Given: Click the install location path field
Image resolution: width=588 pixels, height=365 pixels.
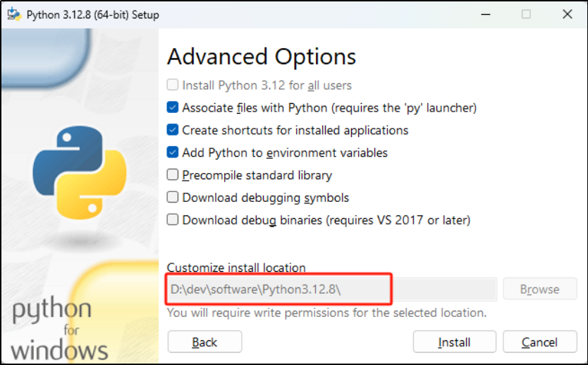Looking at the screenshot, I should point(332,289).
